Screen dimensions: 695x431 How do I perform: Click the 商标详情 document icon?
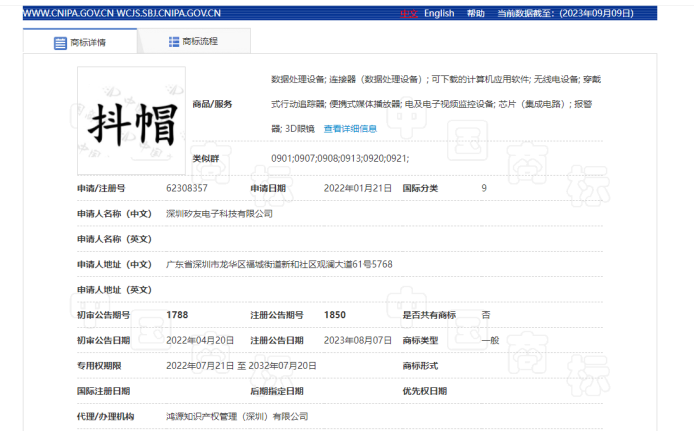click(60, 43)
